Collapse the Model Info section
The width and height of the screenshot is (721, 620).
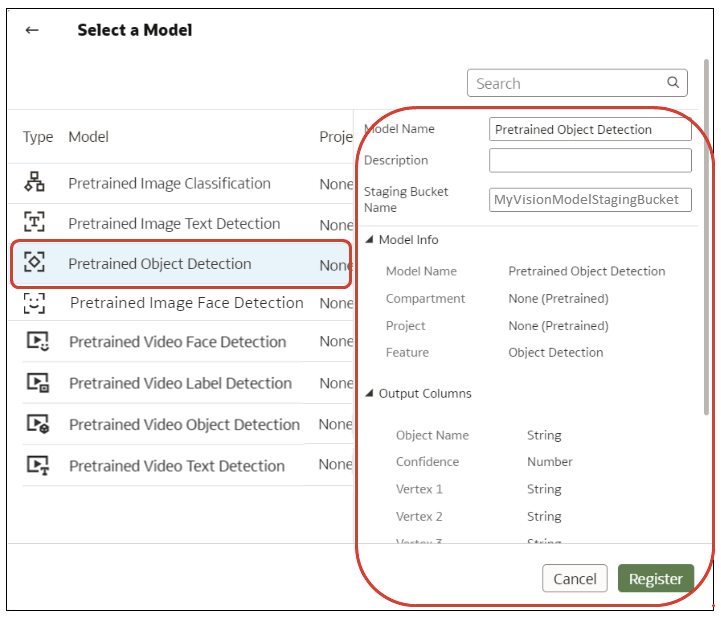click(370, 240)
